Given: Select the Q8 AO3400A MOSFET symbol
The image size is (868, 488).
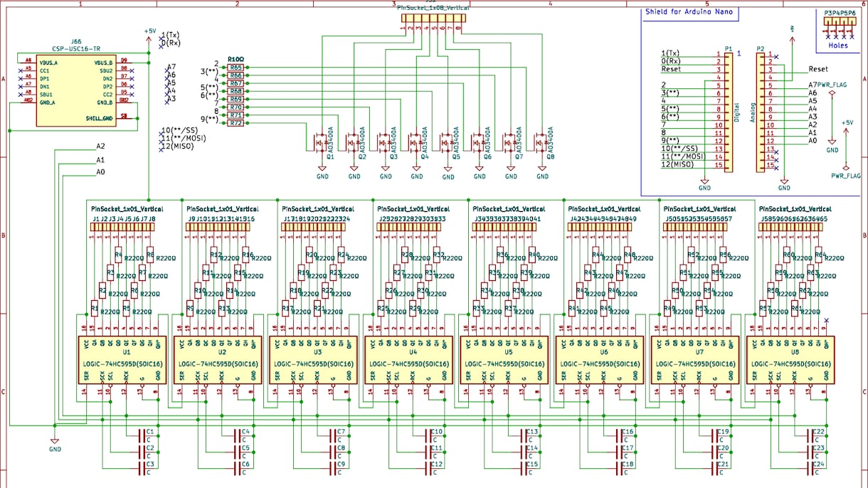Looking at the screenshot, I should tap(542, 144).
